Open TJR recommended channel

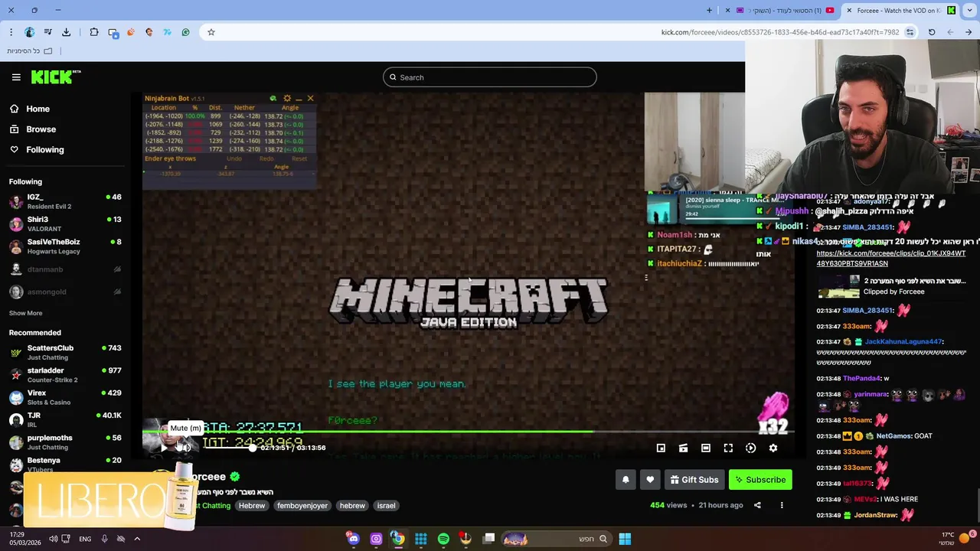(x=65, y=419)
